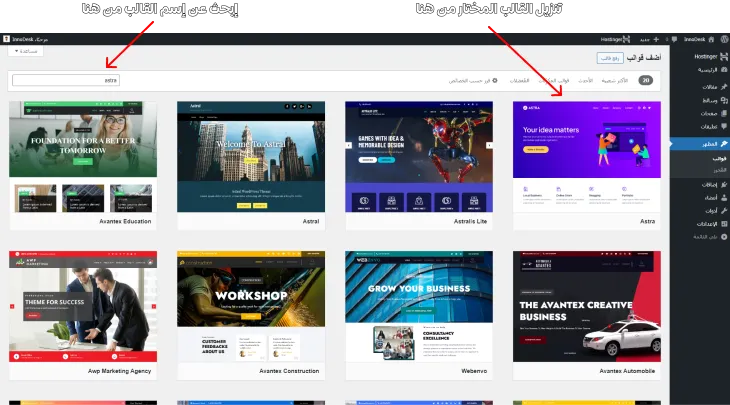The height and width of the screenshot is (405, 730).
Task: Open the تعليقات comments icon in sidebar
Action: pos(724,126)
